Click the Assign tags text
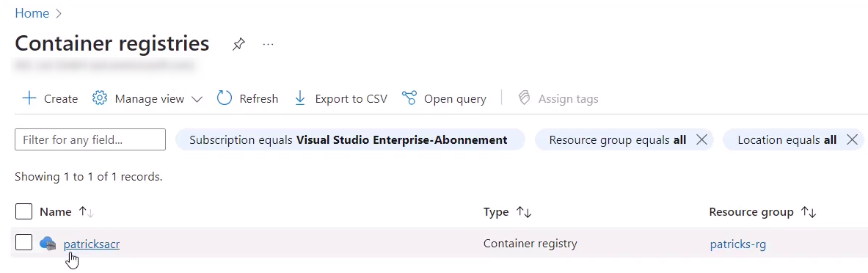The height and width of the screenshot is (273, 868). pyautogui.click(x=568, y=98)
